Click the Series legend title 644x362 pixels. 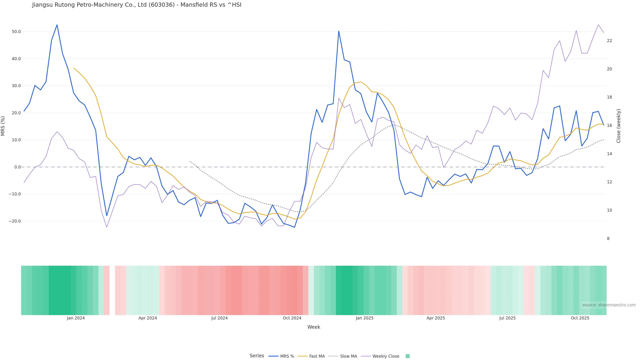pos(257,356)
